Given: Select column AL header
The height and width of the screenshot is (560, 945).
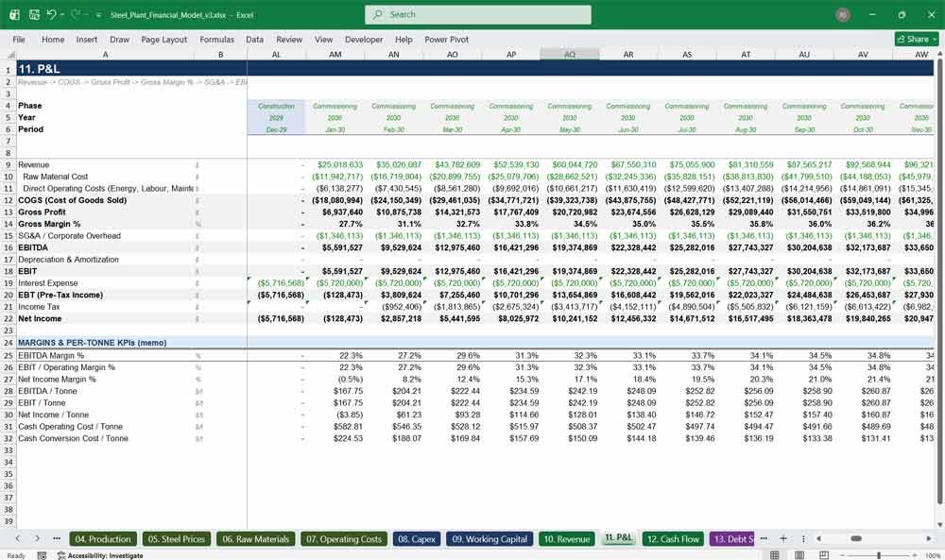Looking at the screenshot, I should [x=276, y=54].
